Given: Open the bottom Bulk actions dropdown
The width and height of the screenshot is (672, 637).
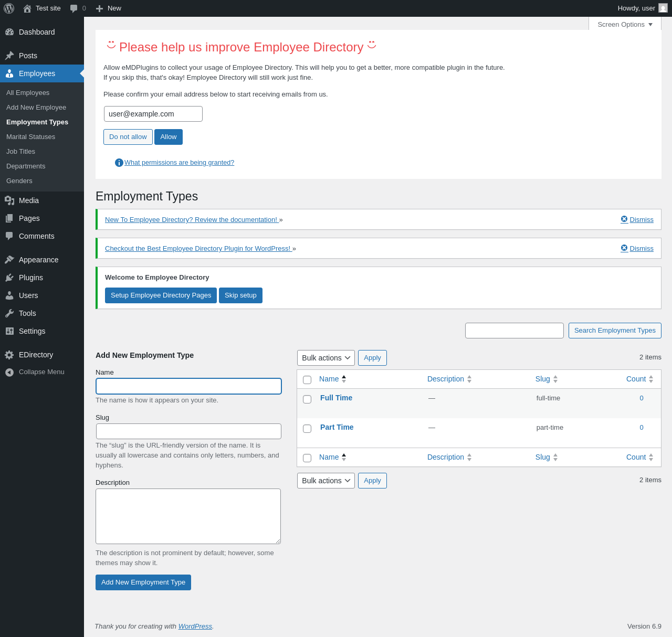Looking at the screenshot, I should click(x=326, y=481).
